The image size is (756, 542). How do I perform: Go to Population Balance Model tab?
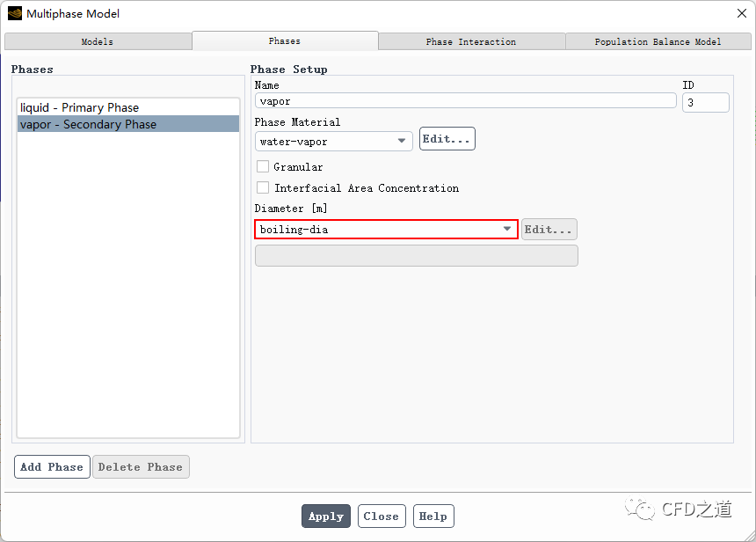pyautogui.click(x=658, y=41)
